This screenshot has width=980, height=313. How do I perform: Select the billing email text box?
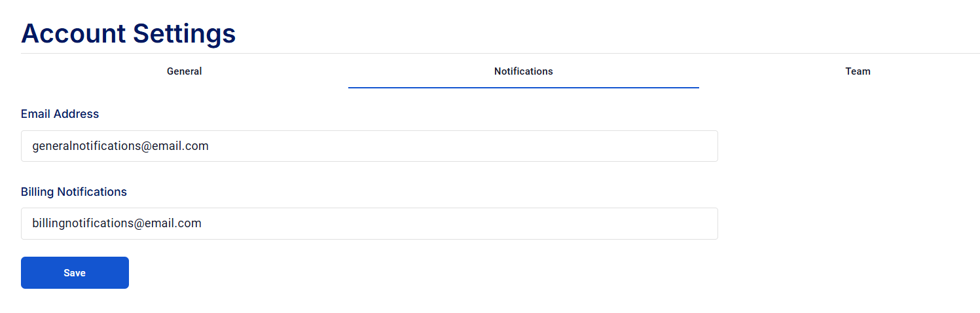tap(369, 223)
